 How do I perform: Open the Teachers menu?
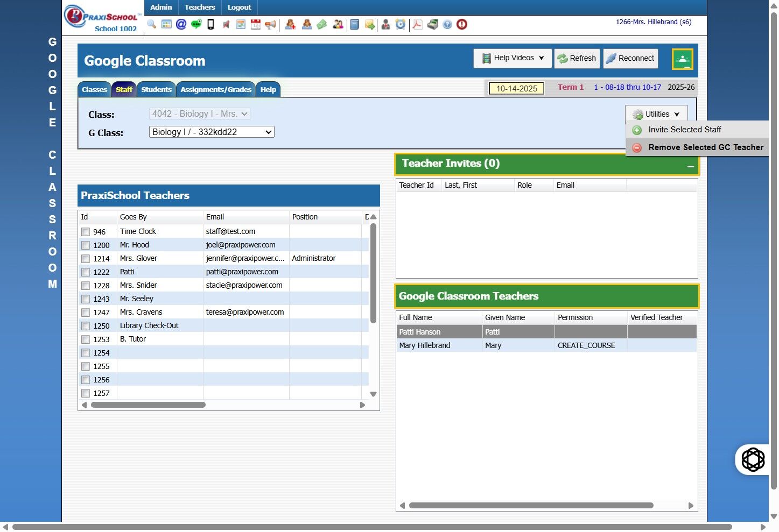(x=200, y=8)
